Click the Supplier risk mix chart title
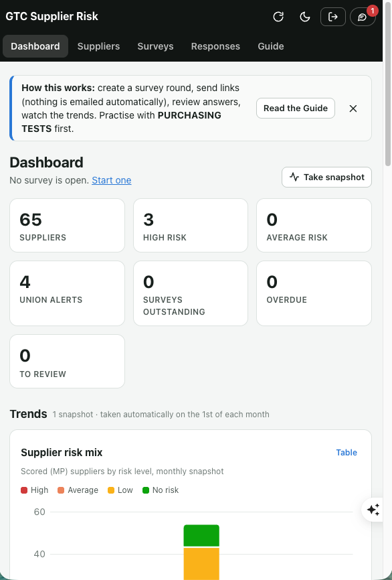Viewport: 392px width, 580px height. (x=62, y=452)
